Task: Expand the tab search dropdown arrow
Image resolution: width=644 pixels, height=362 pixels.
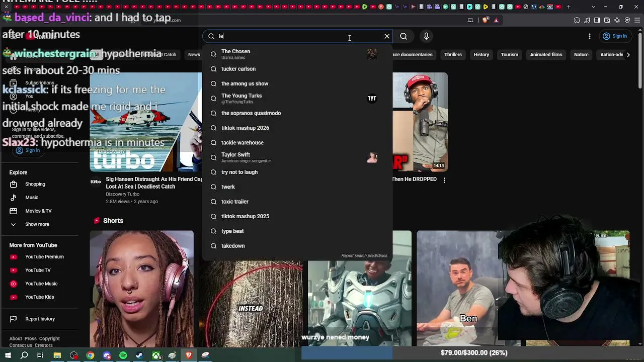Action: pos(593,7)
